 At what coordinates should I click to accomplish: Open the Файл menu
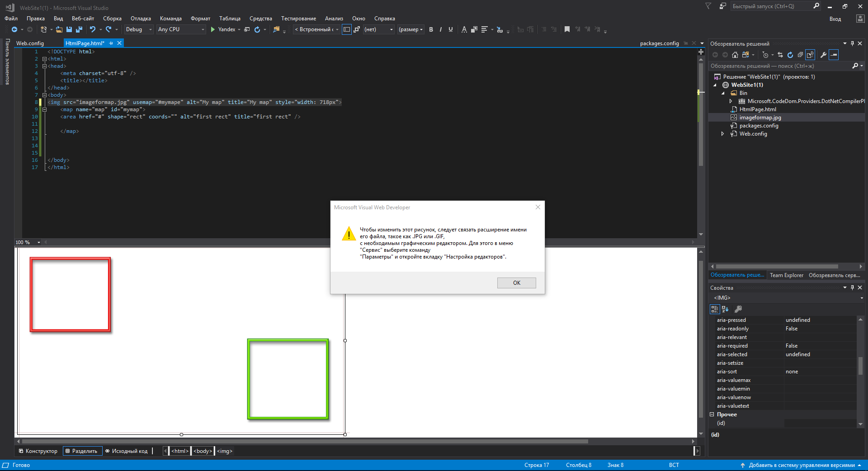coord(11,19)
